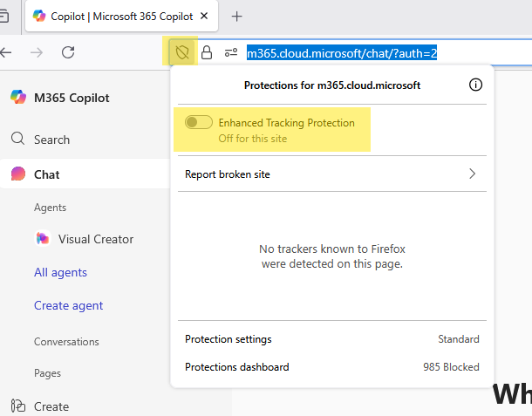The height and width of the screenshot is (416, 532).
Task: Toggle Enhanced Tracking Protection switch
Action: tap(199, 122)
